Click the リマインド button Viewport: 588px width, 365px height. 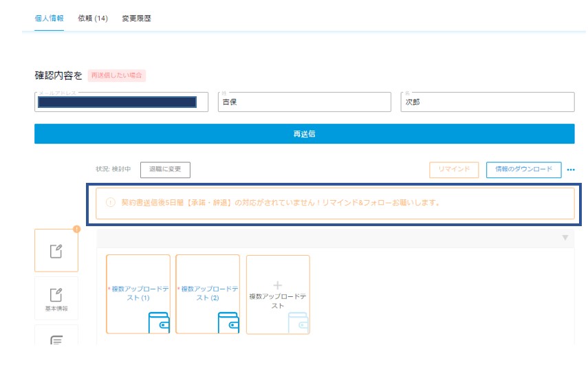(454, 170)
